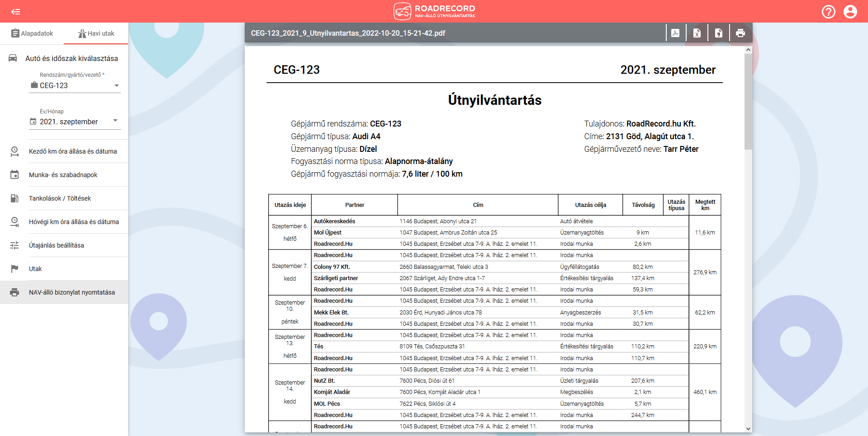Click the printer icon for NAV-álló bizonylat
Viewport: 868px width, 436px height.
[14, 292]
